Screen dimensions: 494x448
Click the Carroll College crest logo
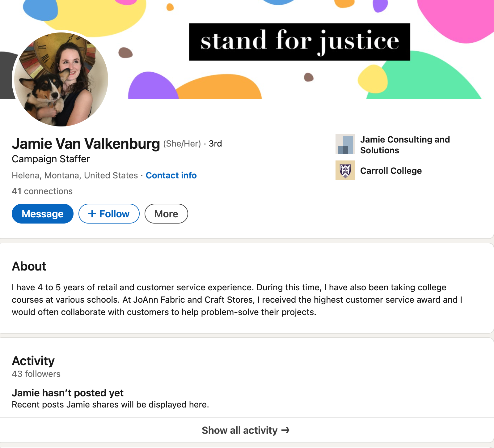tap(345, 170)
